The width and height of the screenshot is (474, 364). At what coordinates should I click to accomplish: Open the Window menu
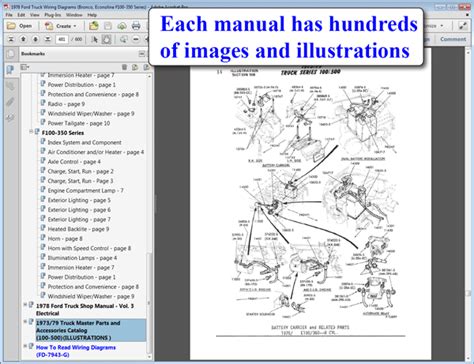[x=74, y=15]
